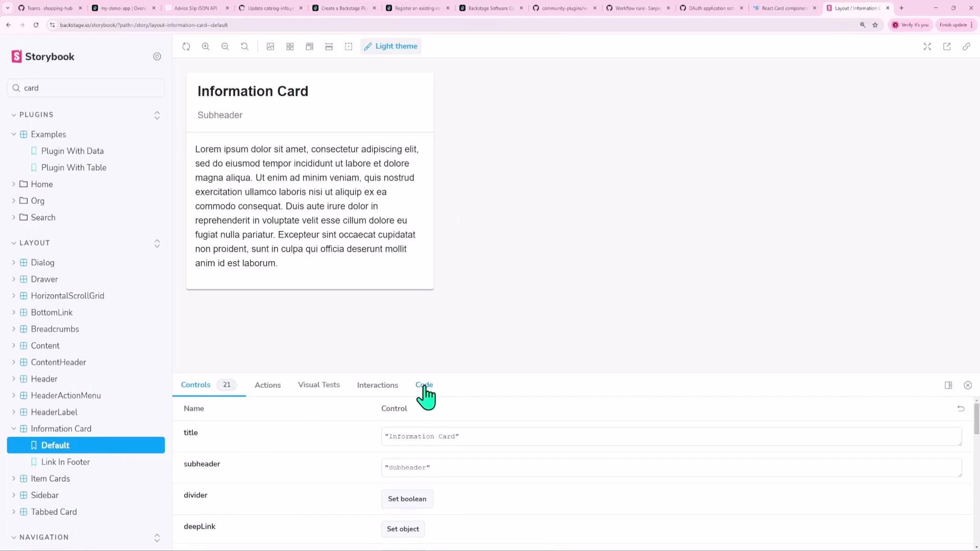Reload the browser page
This screenshot has width=980, height=551.
36,24
